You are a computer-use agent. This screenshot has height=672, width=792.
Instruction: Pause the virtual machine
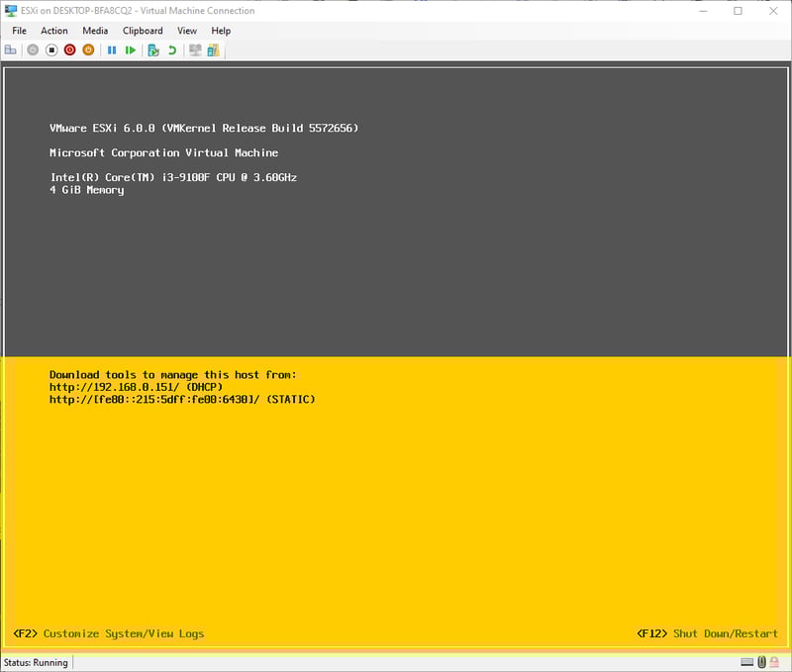click(x=112, y=49)
